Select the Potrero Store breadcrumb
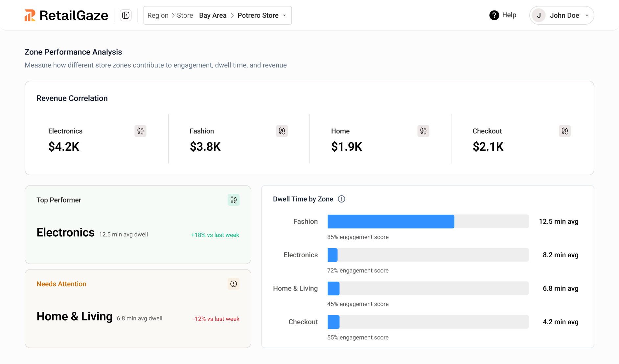 coord(258,15)
